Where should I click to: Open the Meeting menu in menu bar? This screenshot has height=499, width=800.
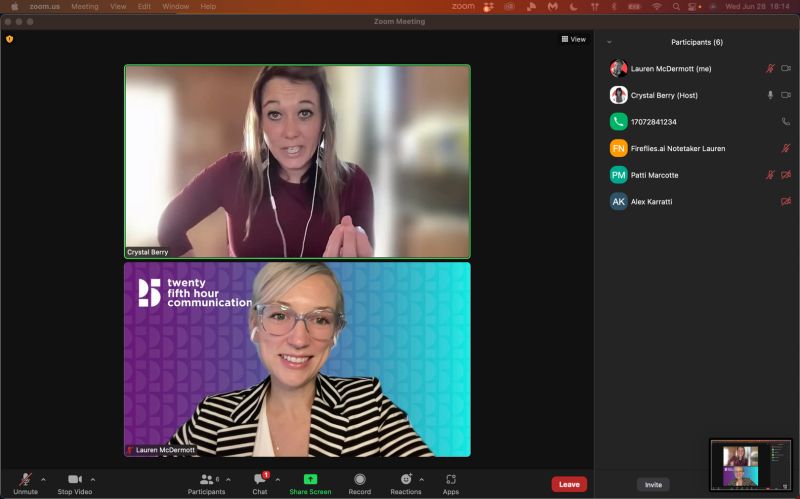tap(85, 6)
